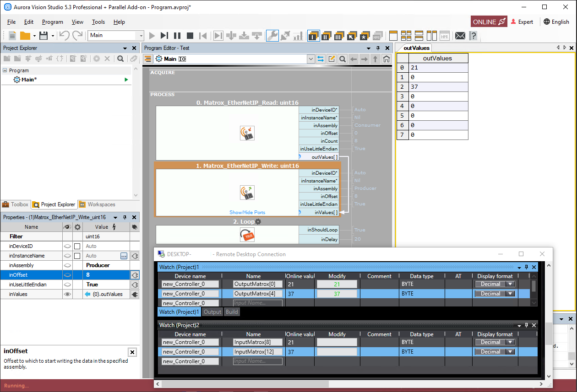
Task: Click the Show/Hide Ports link
Action: (247, 212)
